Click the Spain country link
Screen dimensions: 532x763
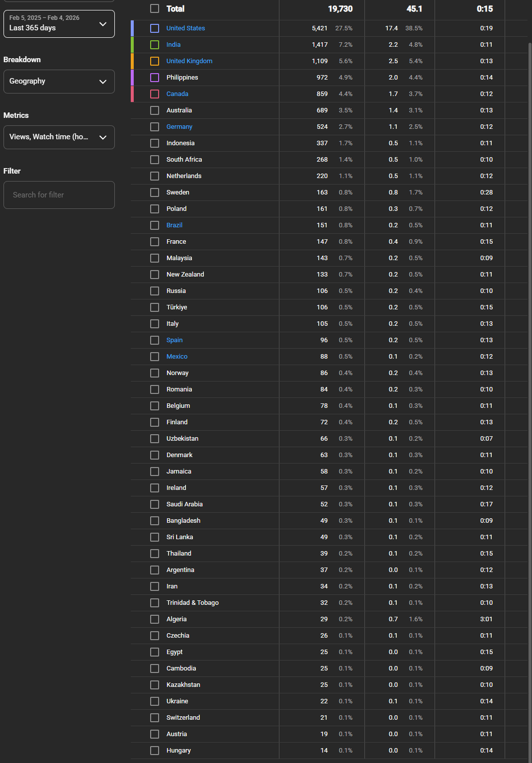174,340
